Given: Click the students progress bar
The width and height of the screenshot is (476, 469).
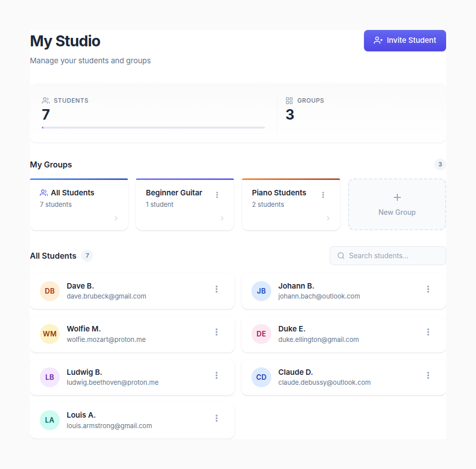Looking at the screenshot, I should pyautogui.click(x=153, y=128).
